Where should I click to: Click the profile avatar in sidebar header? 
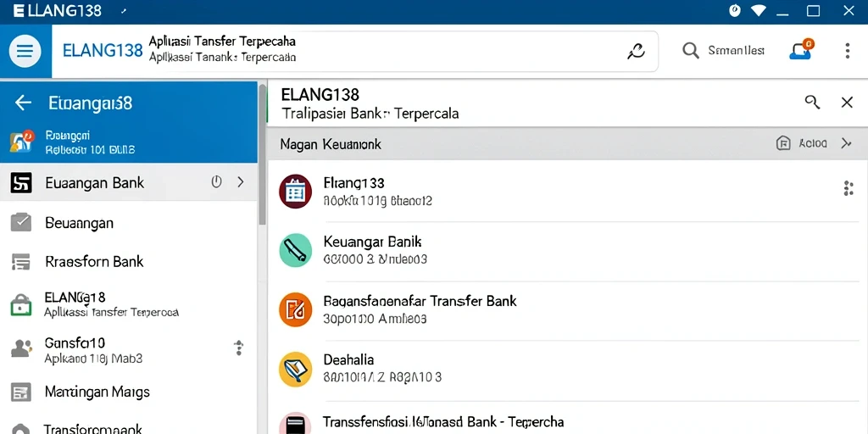pos(21,142)
